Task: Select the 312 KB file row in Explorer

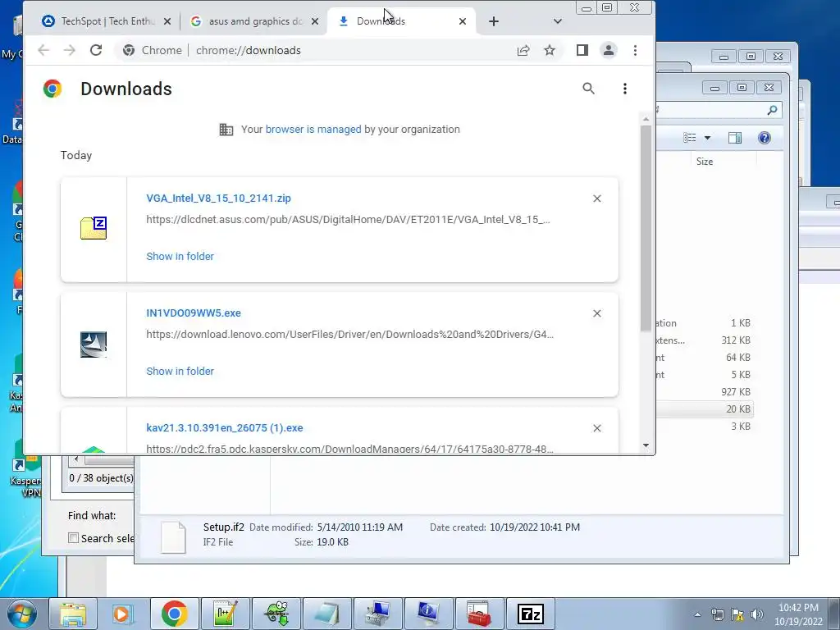Action: pos(705,340)
